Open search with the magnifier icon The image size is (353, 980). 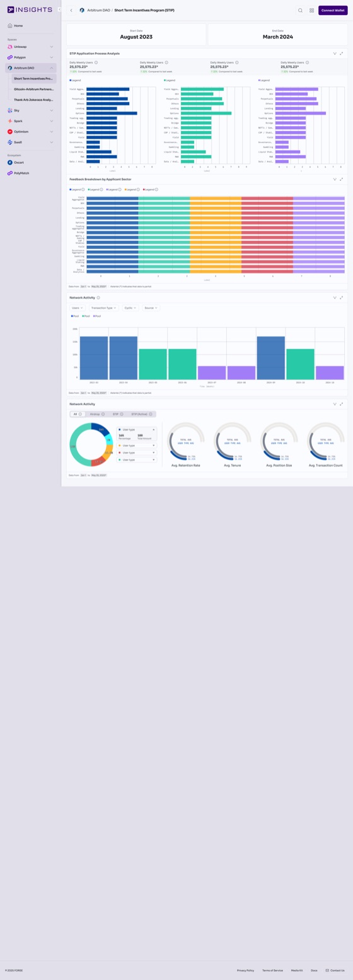point(301,10)
